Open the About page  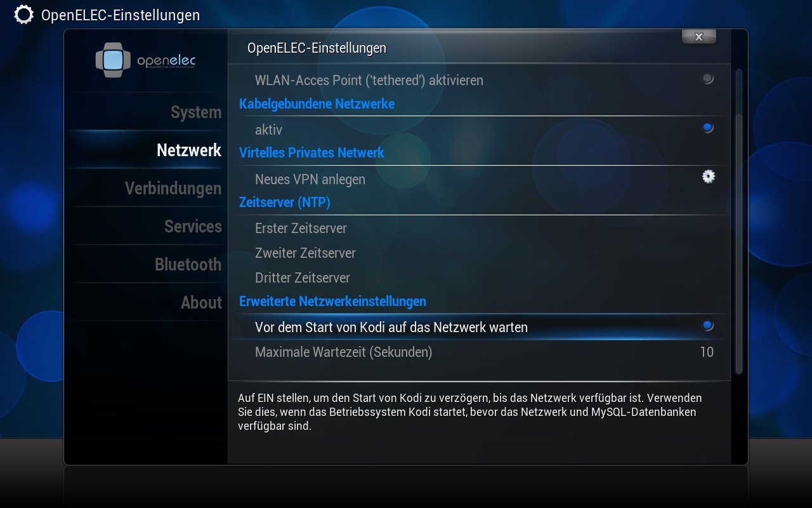201,303
